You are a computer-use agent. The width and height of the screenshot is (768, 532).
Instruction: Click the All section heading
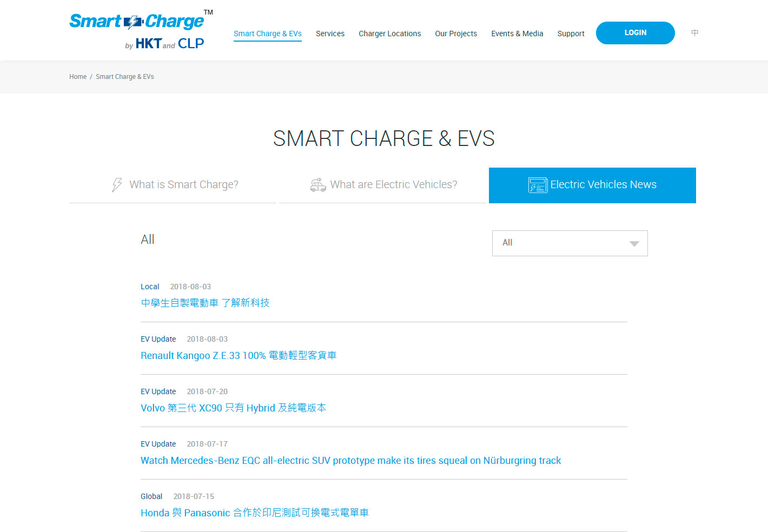[148, 240]
